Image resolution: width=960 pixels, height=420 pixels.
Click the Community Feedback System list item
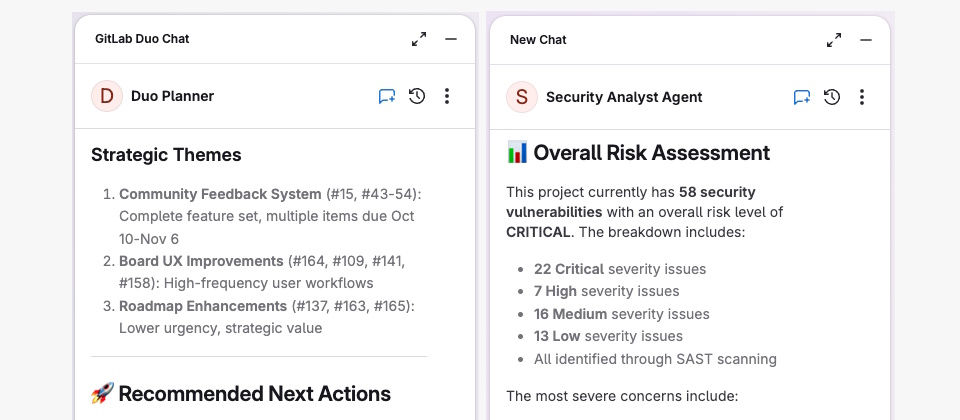tap(220, 194)
